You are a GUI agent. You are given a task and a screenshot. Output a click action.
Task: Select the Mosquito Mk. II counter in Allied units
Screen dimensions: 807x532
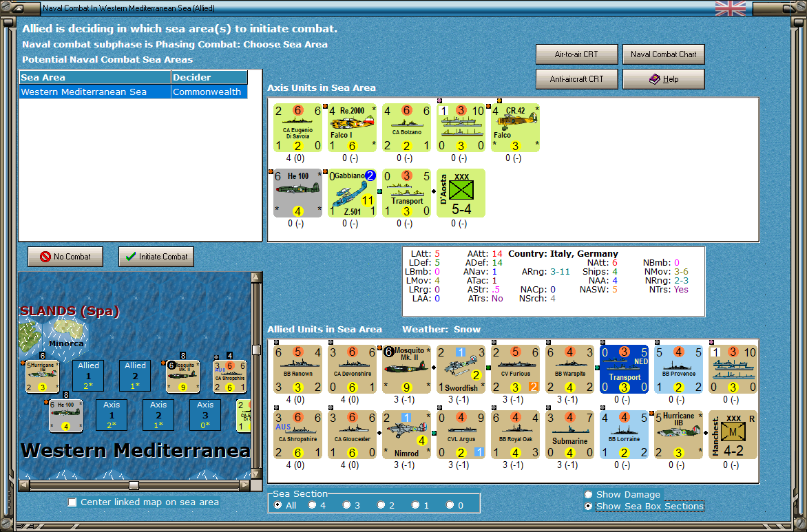pos(406,370)
